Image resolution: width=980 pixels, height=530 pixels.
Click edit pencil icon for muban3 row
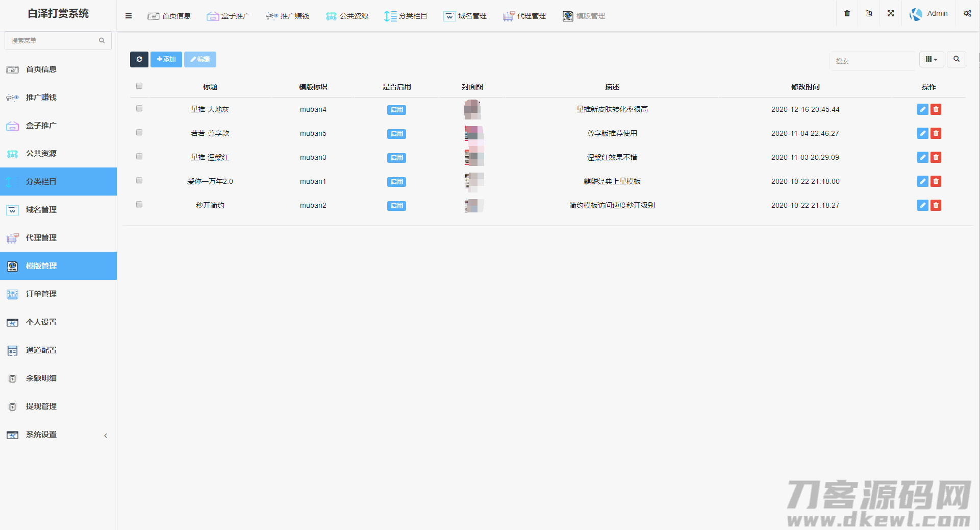(x=922, y=157)
